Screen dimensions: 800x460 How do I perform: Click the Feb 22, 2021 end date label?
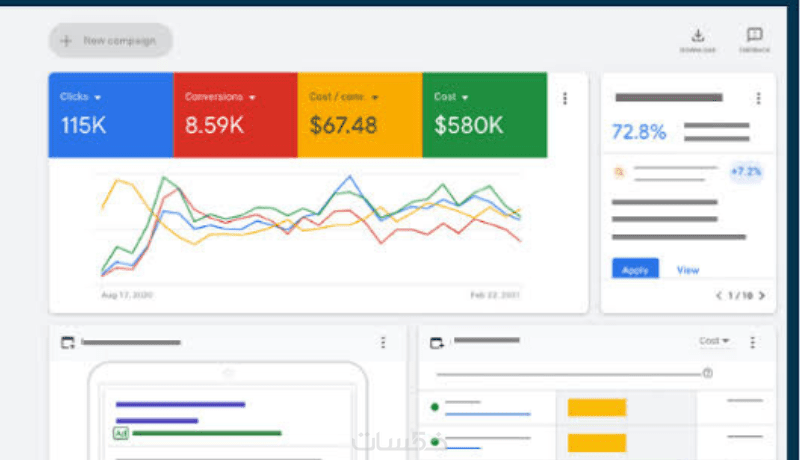coord(495,295)
